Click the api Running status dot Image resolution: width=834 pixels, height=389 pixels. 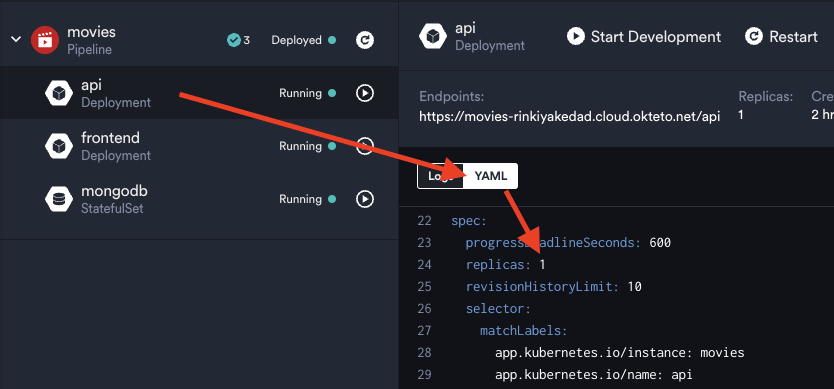tap(332, 93)
